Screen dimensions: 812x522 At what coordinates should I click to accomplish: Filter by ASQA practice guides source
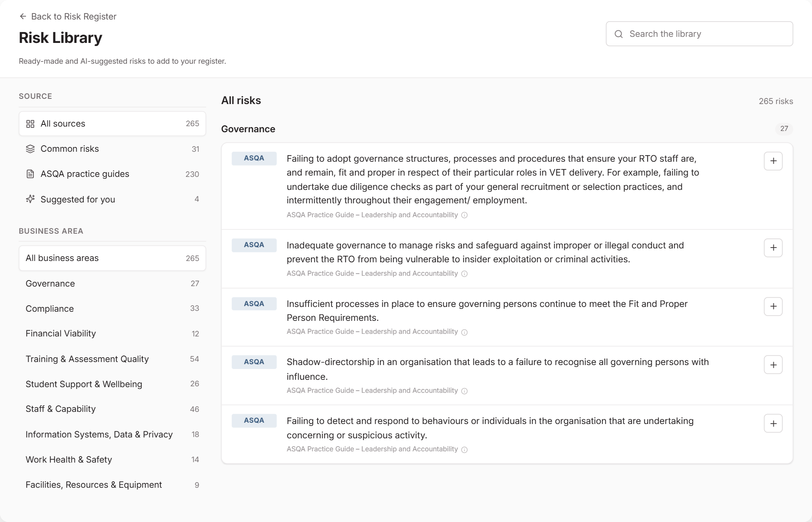pos(112,174)
